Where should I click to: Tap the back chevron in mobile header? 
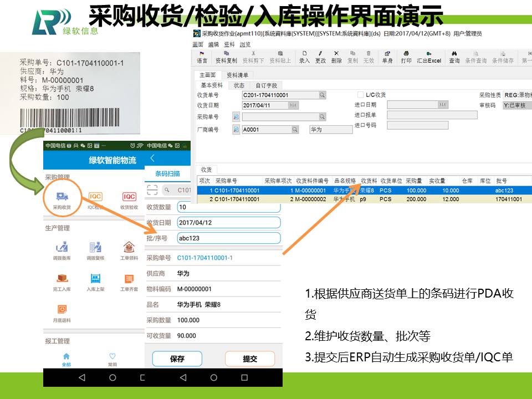click(x=152, y=158)
